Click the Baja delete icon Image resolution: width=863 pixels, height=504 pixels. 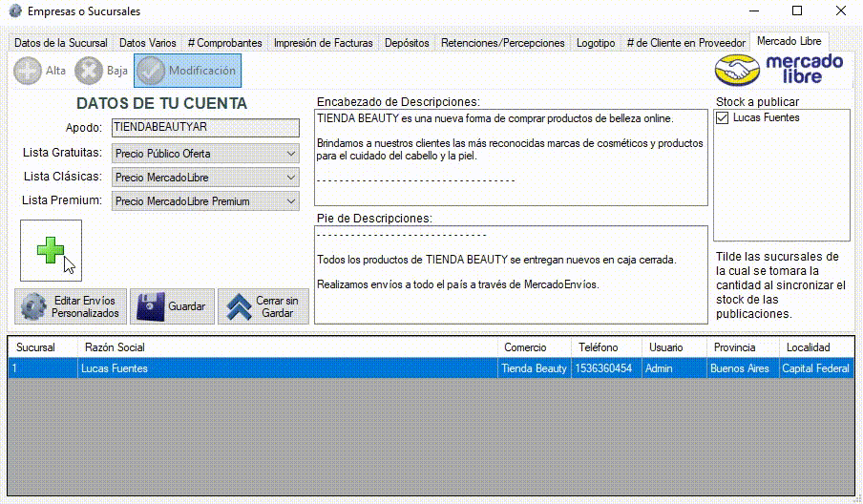point(89,71)
